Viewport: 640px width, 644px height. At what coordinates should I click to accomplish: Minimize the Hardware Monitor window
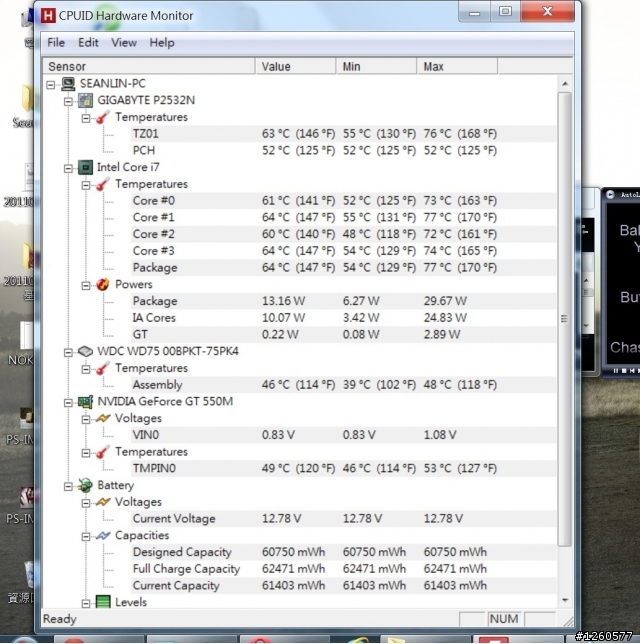pos(474,12)
